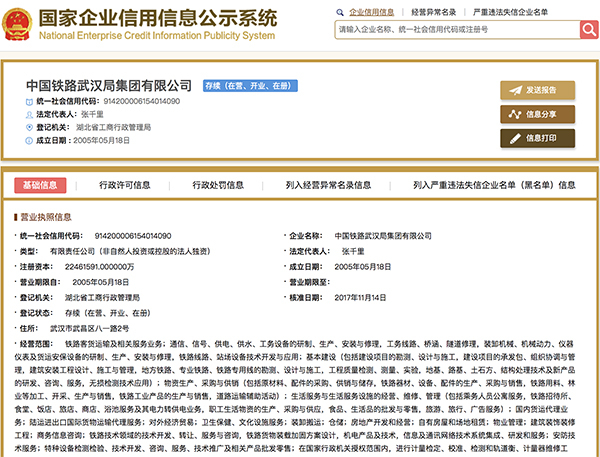Click the national emblem logo
The width and height of the screenshot is (600, 457).
[x=19, y=23]
